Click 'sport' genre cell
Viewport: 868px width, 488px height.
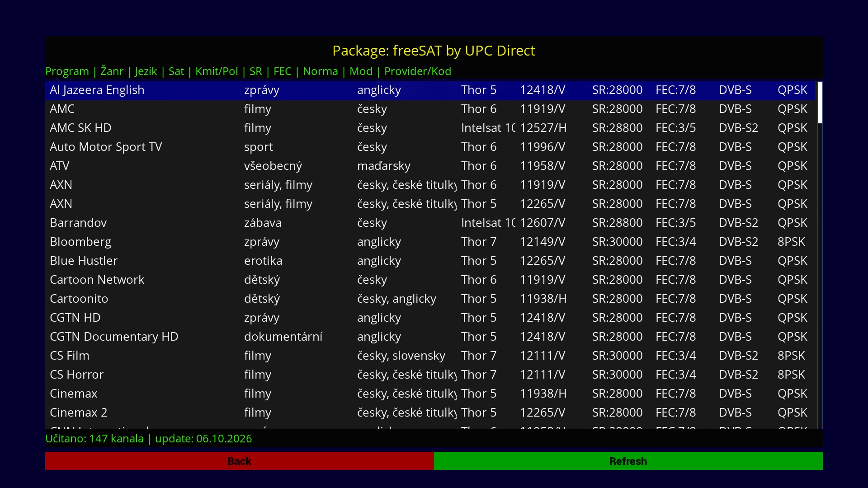[x=259, y=147]
